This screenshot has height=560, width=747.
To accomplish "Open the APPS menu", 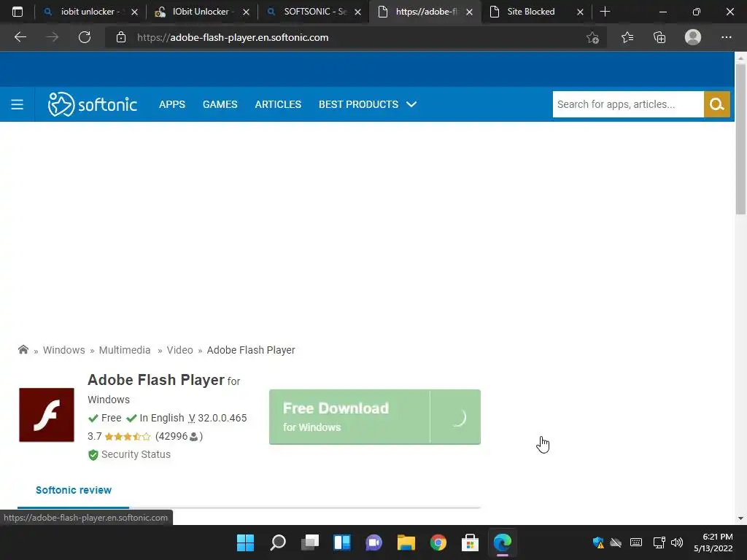I will pos(172,104).
